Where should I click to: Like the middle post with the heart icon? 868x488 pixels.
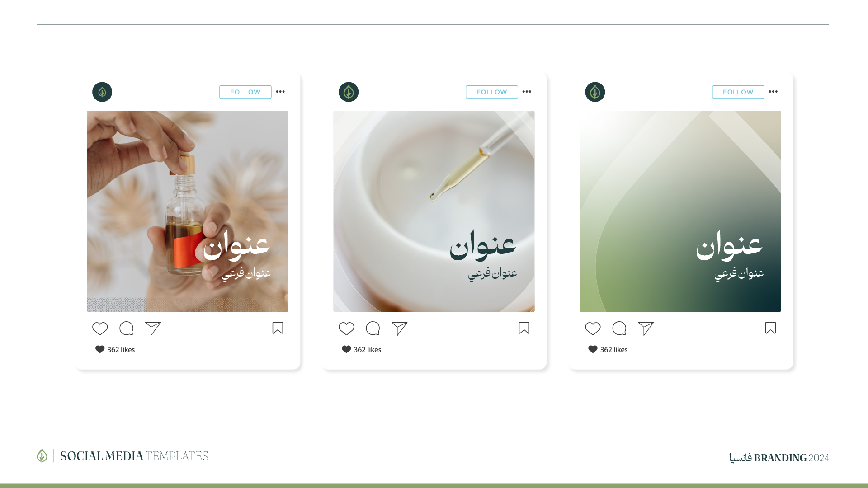point(346,328)
